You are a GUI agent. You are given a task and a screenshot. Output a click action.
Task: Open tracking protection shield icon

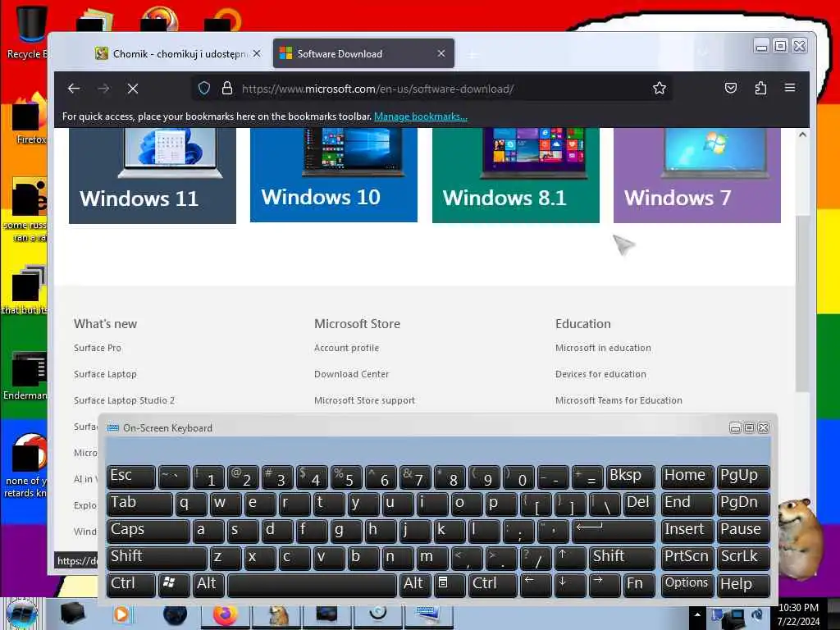[204, 89]
